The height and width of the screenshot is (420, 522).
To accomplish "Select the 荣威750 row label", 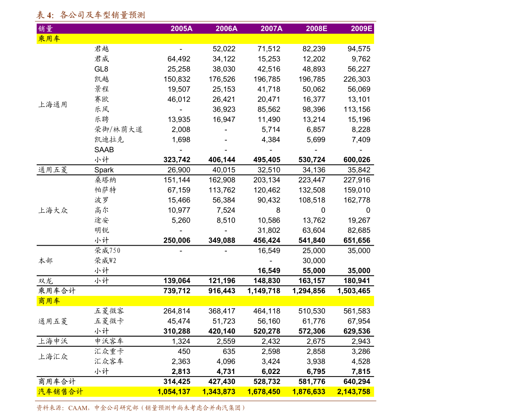I will tap(107, 251).
